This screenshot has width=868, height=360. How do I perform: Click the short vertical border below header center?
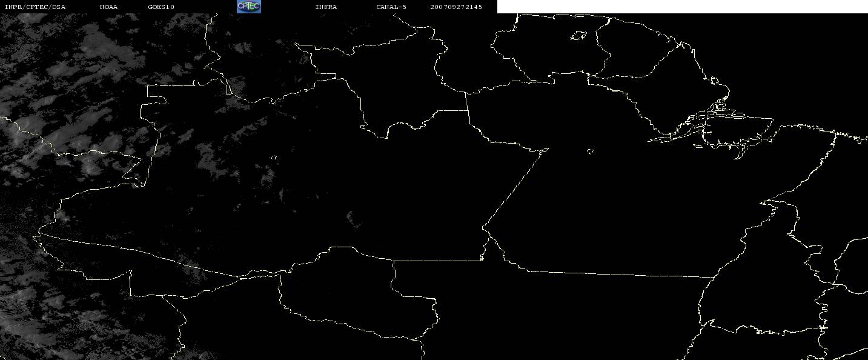[466, 109]
